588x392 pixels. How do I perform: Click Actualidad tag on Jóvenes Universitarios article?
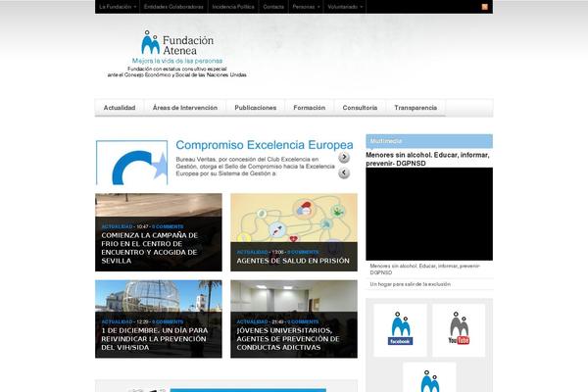pos(252,321)
